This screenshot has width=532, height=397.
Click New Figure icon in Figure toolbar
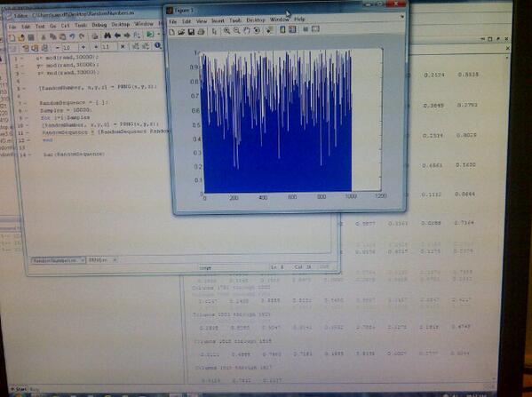coord(172,32)
